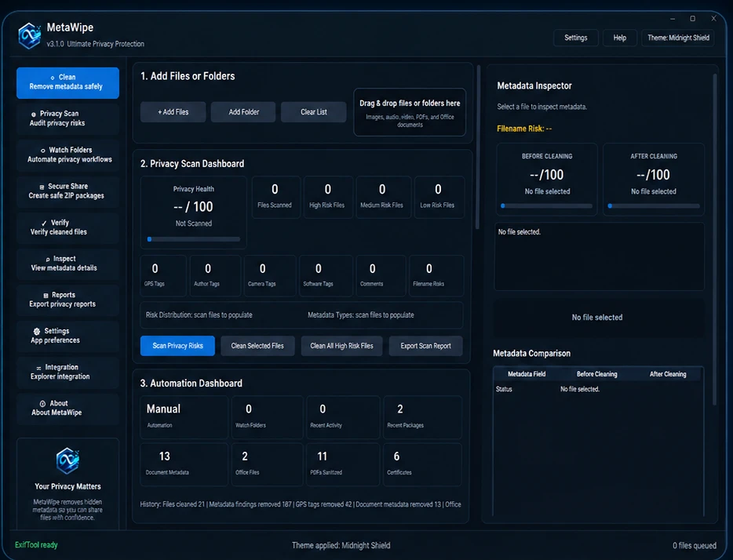733x560 pixels.
Task: Click Clean All High Risk Files
Action: point(341,346)
